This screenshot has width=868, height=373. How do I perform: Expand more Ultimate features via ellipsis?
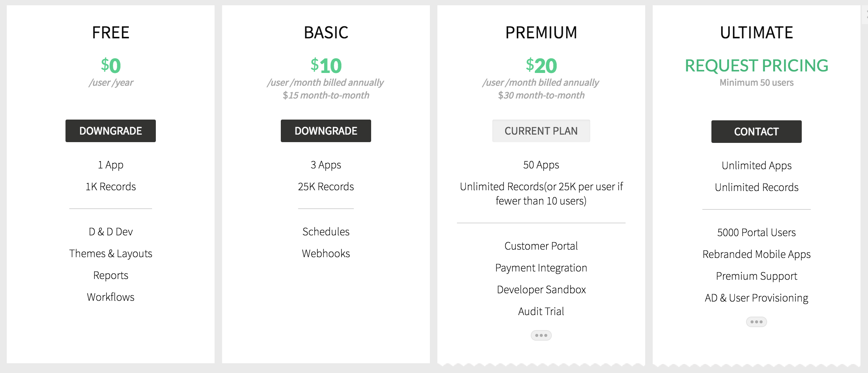[756, 322]
